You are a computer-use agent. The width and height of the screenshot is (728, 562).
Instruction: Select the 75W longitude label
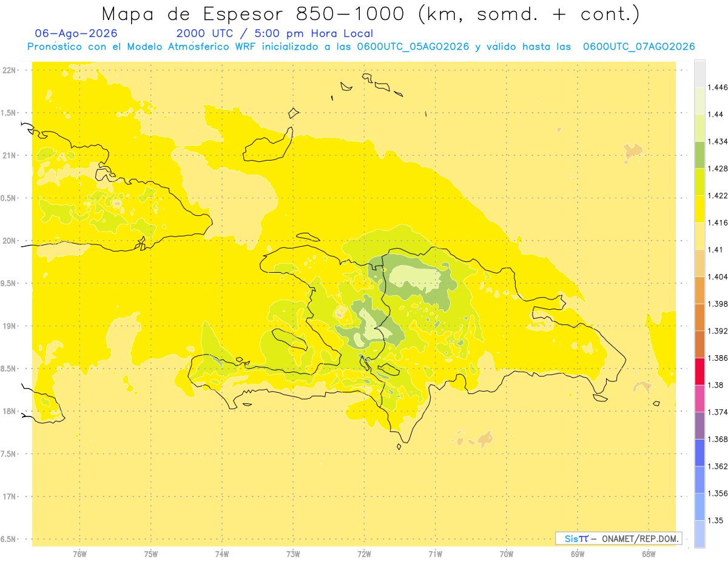point(150,554)
